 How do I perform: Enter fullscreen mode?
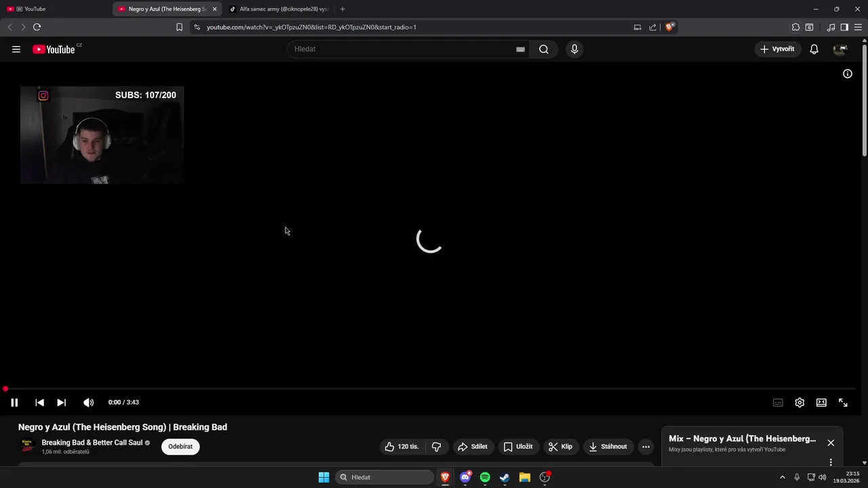[843, 403]
